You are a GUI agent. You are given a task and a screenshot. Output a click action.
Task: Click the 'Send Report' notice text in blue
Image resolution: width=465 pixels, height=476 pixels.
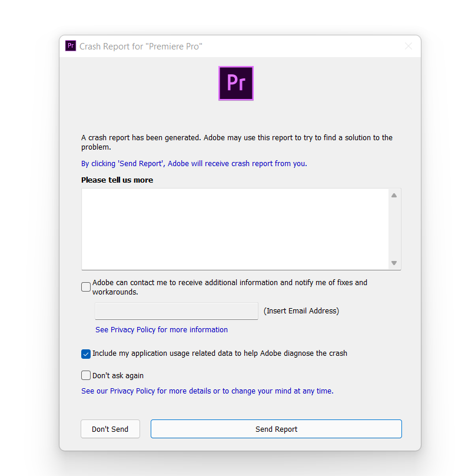(194, 164)
